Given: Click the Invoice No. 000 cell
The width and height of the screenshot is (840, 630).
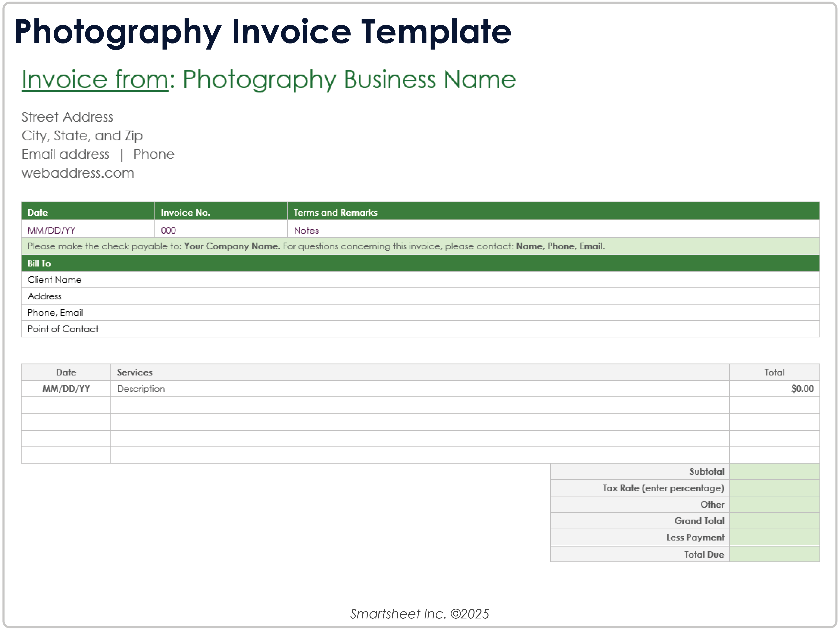Looking at the screenshot, I should pyautogui.click(x=168, y=230).
